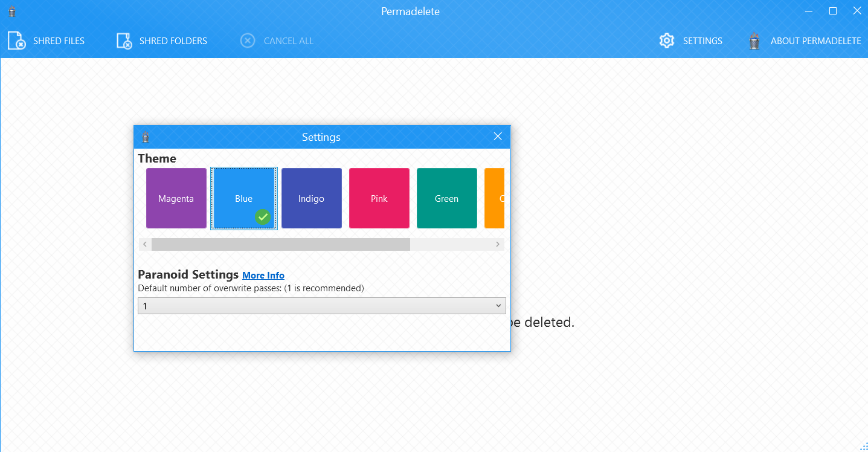
Task: Click the Permadelete app icon in title bar
Action: [11, 11]
